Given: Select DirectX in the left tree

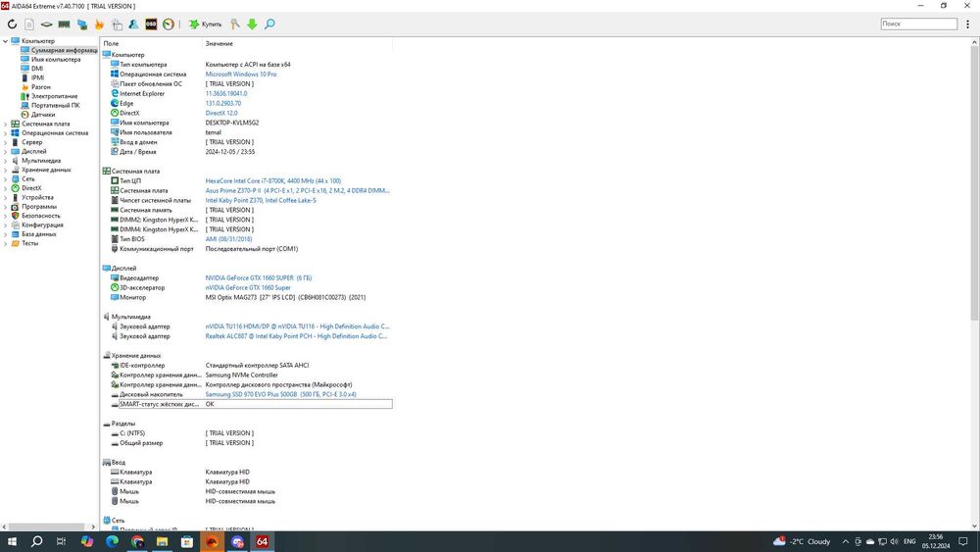Looking at the screenshot, I should [31, 188].
